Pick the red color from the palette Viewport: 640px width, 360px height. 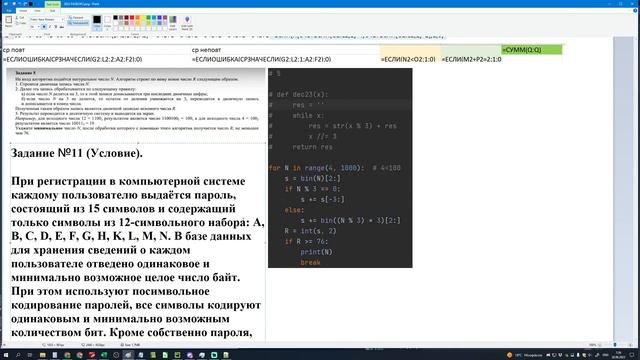tap(132, 18)
